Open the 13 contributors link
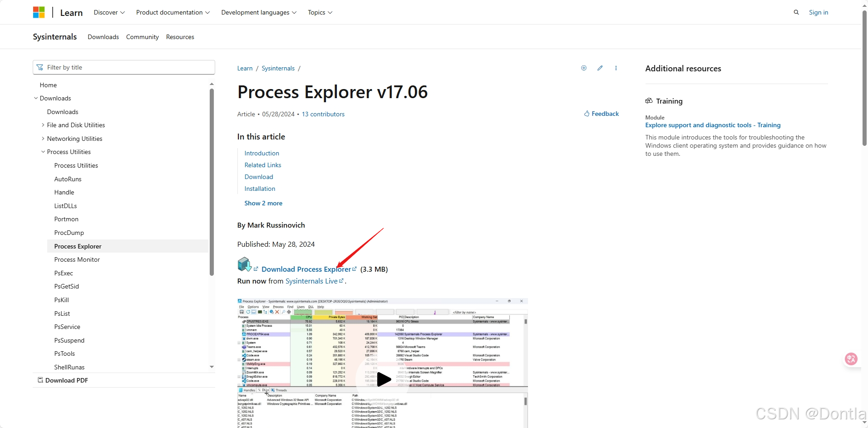868x428 pixels. 323,114
